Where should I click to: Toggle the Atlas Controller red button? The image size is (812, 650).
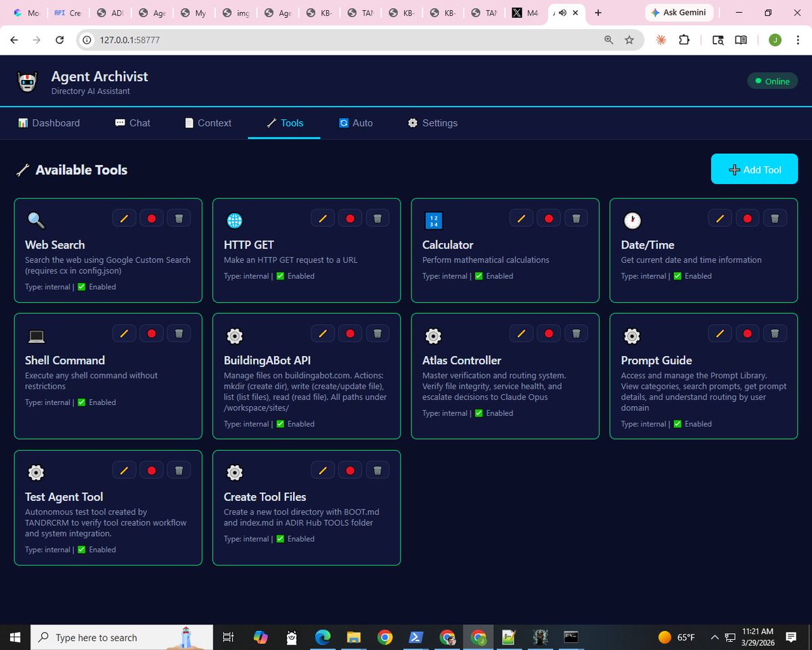[549, 333]
